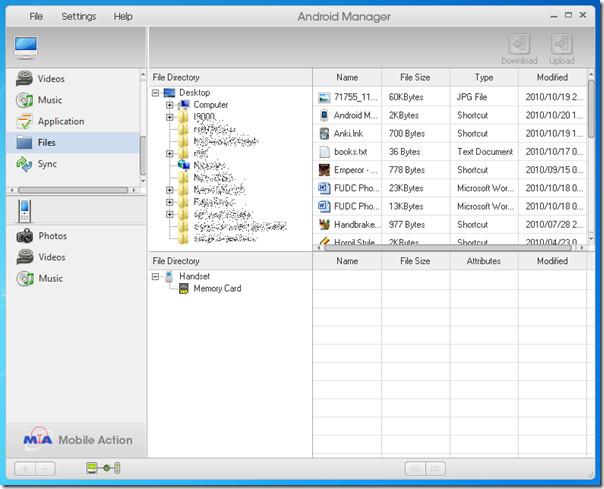604x489 pixels.
Task: Expand the Computer tree node
Action: pos(169,105)
